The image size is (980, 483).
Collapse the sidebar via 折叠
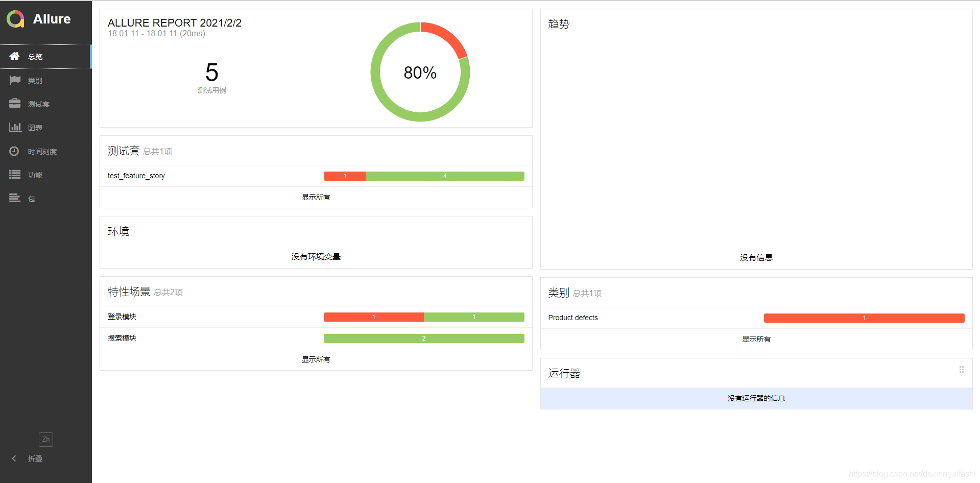35,458
